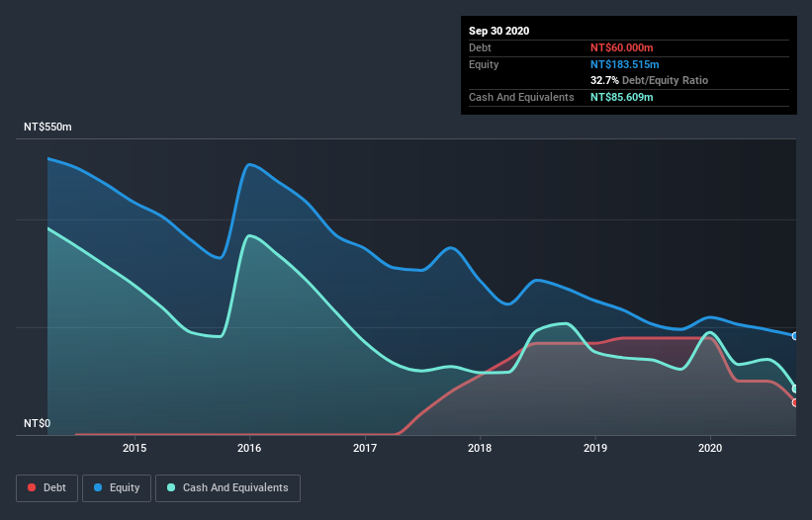This screenshot has width=812, height=520.
Task: Toggle the Equity series legend button
Action: tap(117, 488)
